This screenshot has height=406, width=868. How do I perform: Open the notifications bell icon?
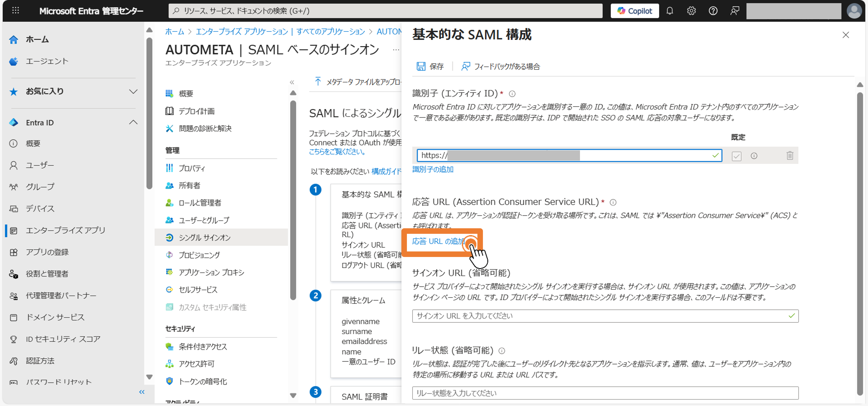point(669,11)
